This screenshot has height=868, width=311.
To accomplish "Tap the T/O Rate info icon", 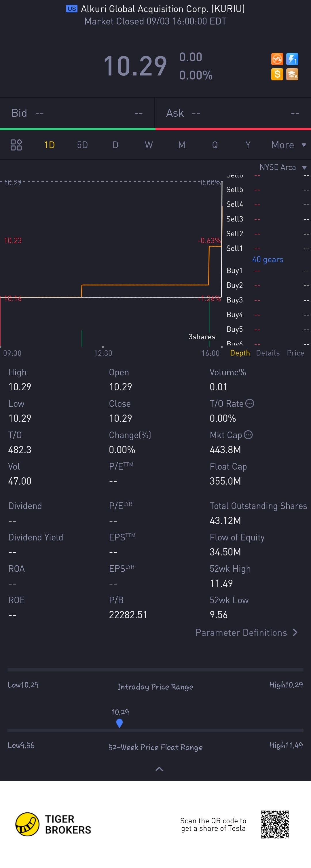I will (250, 403).
